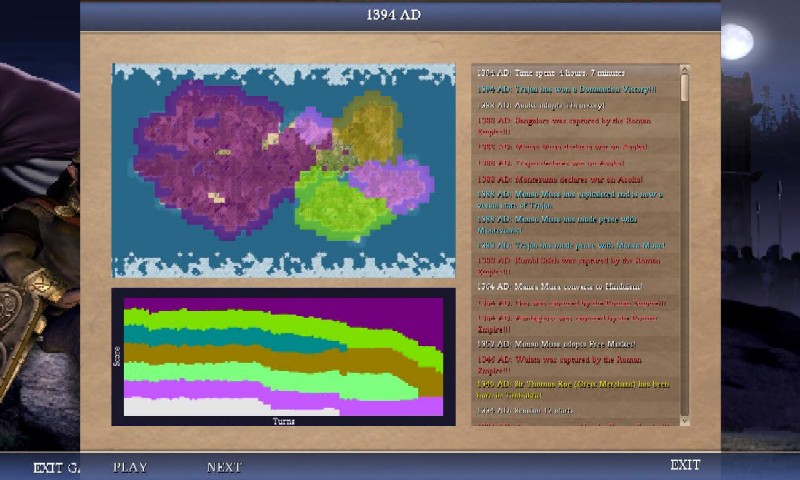Click EXIT at bottom right
800x480 pixels.
point(685,465)
